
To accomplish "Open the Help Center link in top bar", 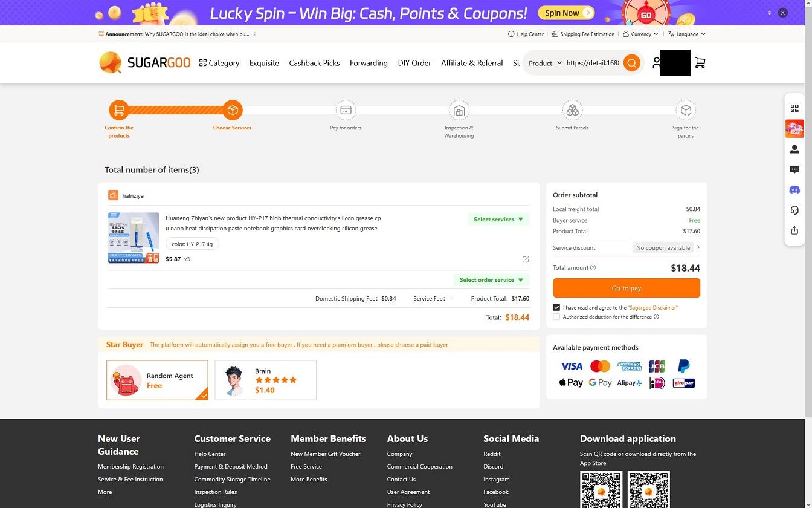I will coord(526,34).
